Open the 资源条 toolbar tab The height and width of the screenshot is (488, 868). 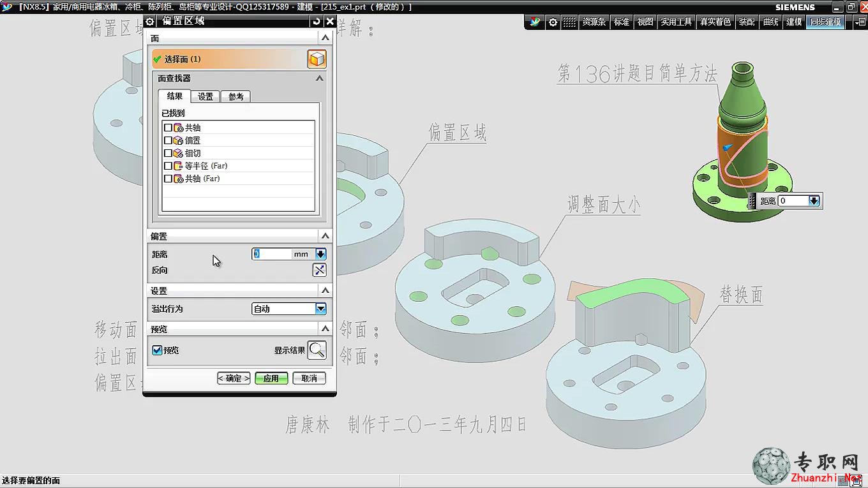tap(594, 22)
